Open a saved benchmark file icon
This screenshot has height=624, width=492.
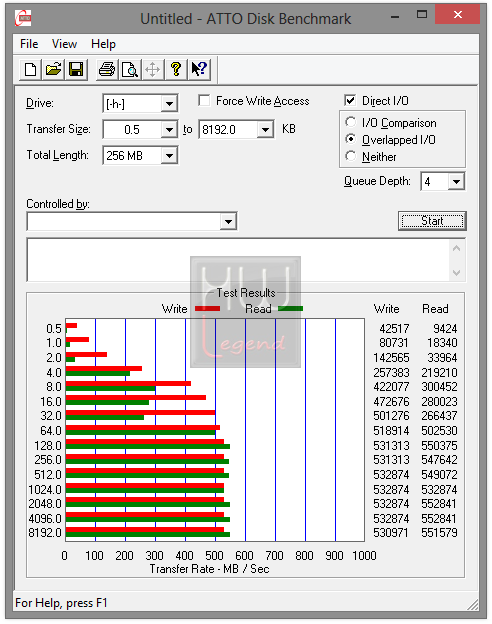[53, 69]
